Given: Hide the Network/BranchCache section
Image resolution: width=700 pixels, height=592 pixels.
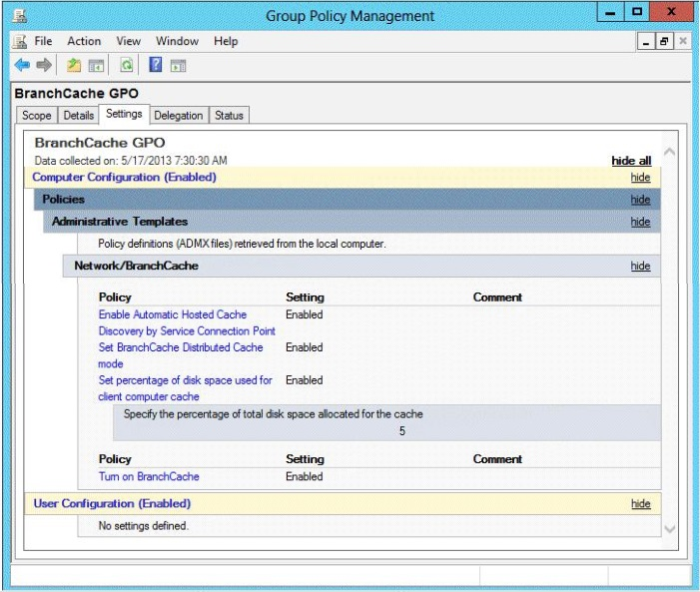Looking at the screenshot, I should pos(640,267).
